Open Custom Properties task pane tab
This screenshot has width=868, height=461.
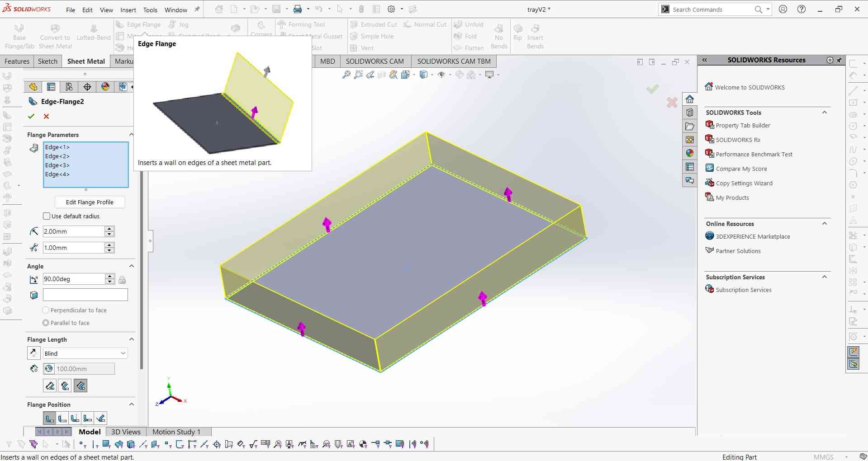tap(689, 167)
